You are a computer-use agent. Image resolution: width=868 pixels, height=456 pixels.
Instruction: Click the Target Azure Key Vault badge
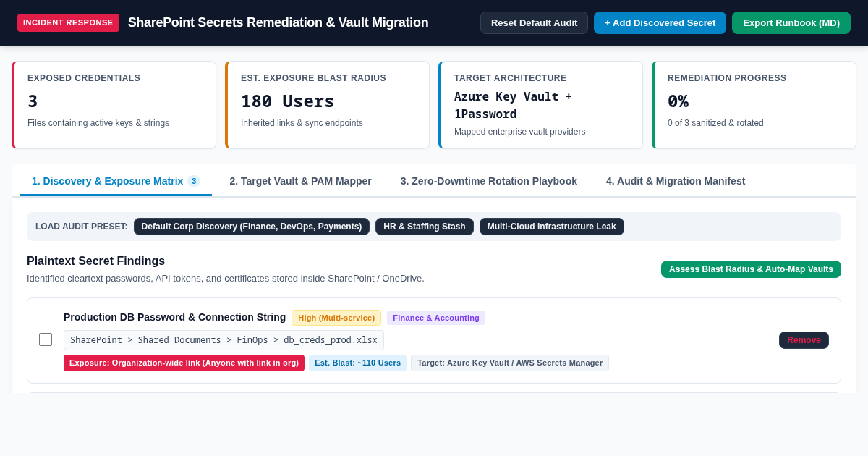[510, 363]
